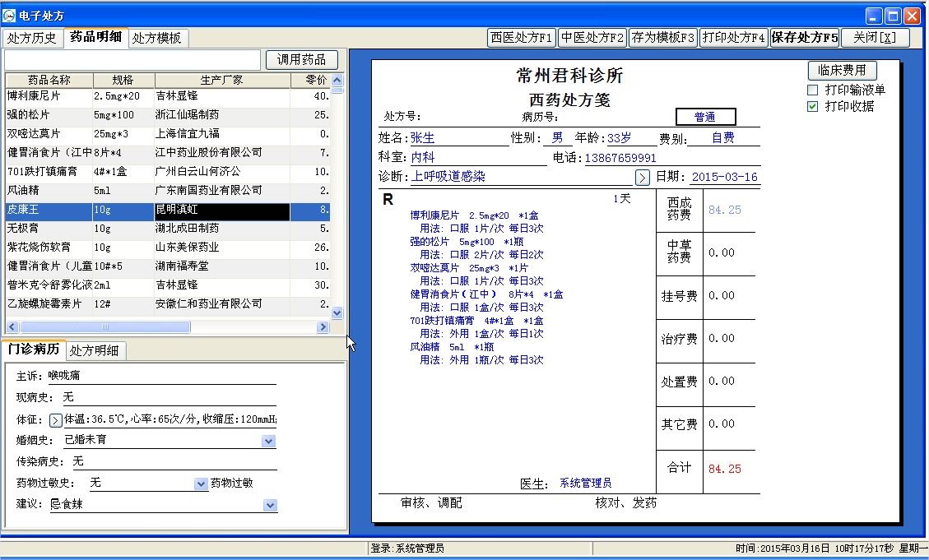929x560 pixels.
Task: Select the 紫花烧伤软膏 drug row
Action: click(x=168, y=248)
